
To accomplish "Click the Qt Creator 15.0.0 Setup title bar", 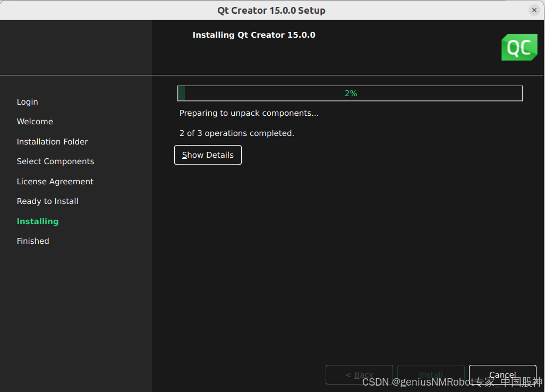I will (271, 10).
